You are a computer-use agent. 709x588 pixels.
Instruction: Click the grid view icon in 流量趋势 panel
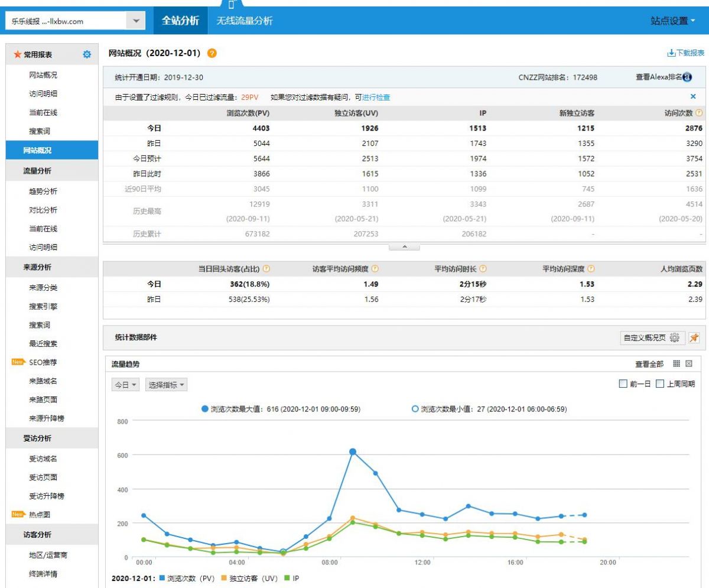pos(677,364)
